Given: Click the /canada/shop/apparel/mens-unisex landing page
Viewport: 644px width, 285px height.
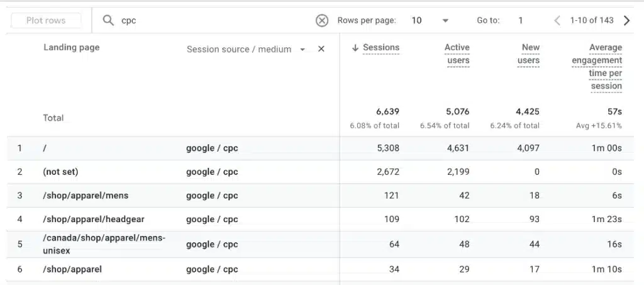Looking at the screenshot, I should tap(104, 244).
